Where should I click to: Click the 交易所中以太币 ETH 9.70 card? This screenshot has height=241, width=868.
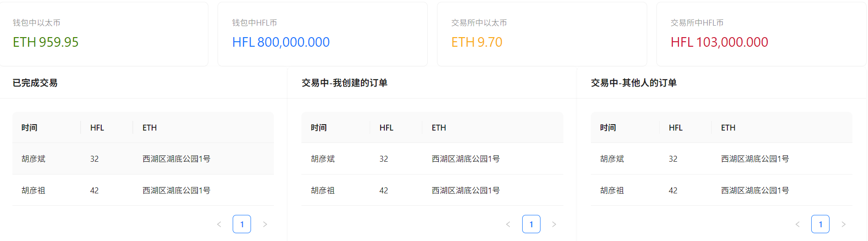[x=542, y=34]
